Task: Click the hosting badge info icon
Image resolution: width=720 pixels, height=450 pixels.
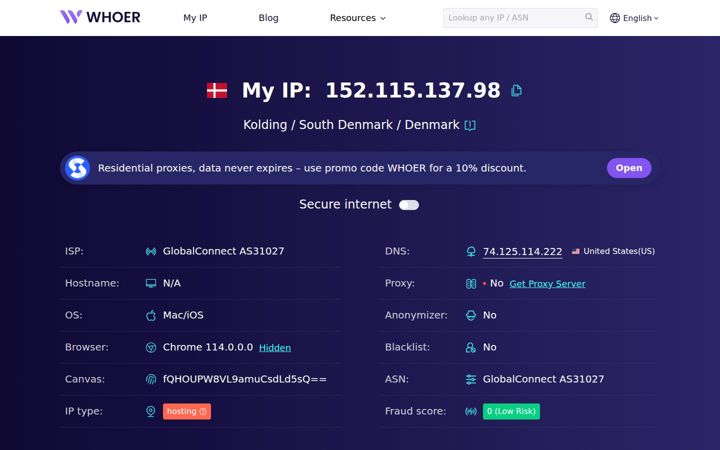Action: [x=203, y=411]
